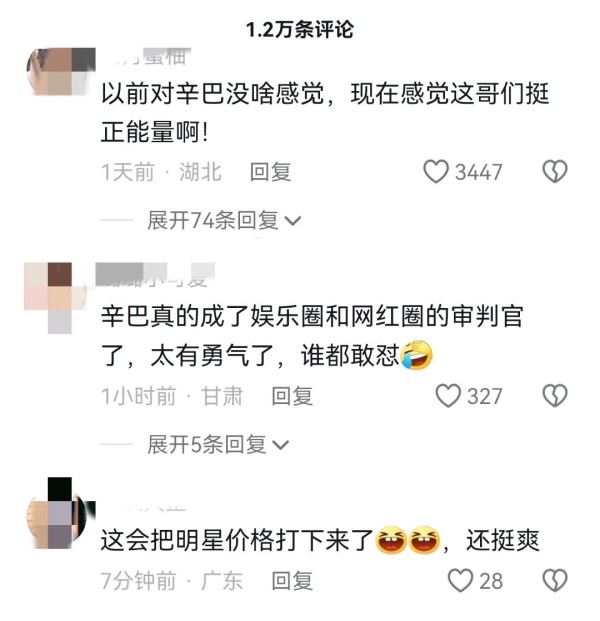Open second commenter's blurred username
This screenshot has width=600, height=621.
[x=155, y=275]
